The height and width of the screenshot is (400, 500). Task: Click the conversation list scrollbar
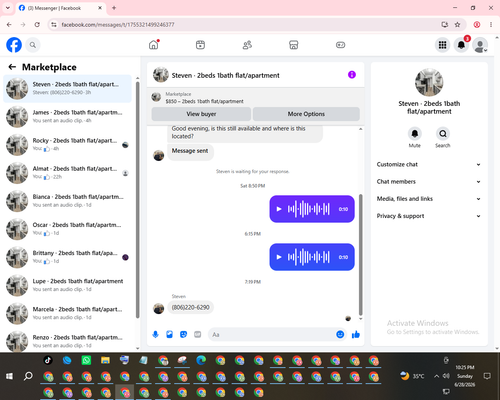point(137,200)
